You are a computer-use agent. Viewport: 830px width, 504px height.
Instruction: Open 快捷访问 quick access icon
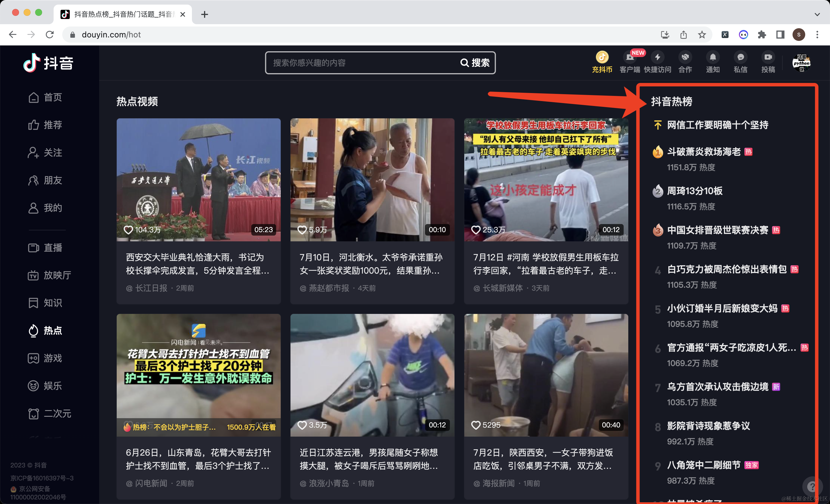tap(658, 62)
